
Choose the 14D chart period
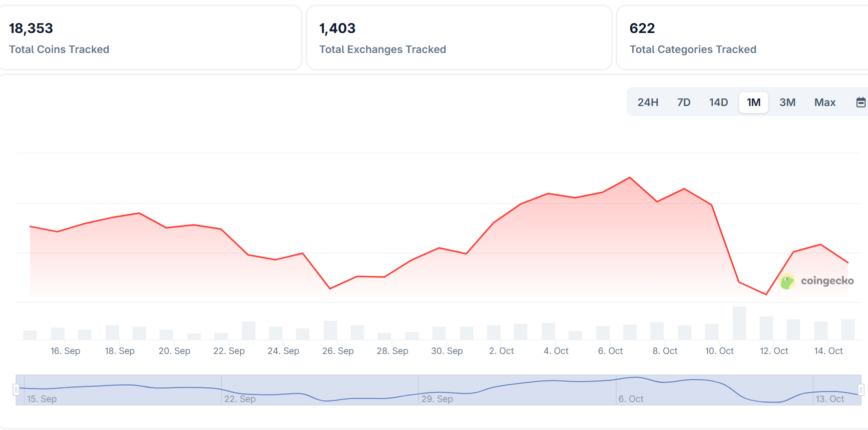(x=718, y=102)
